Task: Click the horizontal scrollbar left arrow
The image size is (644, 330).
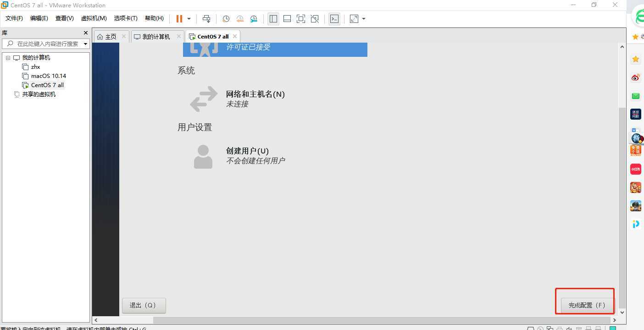Action: (96, 320)
